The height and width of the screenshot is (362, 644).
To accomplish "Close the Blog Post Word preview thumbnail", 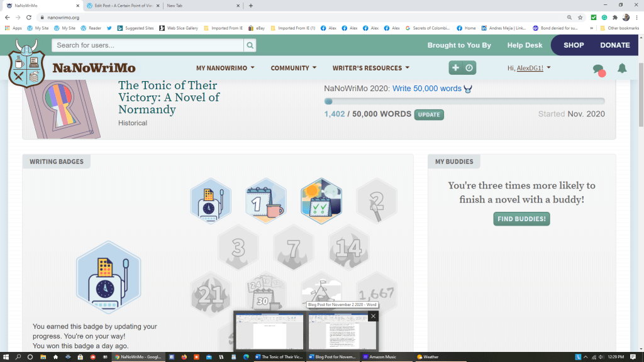I will [x=373, y=316].
